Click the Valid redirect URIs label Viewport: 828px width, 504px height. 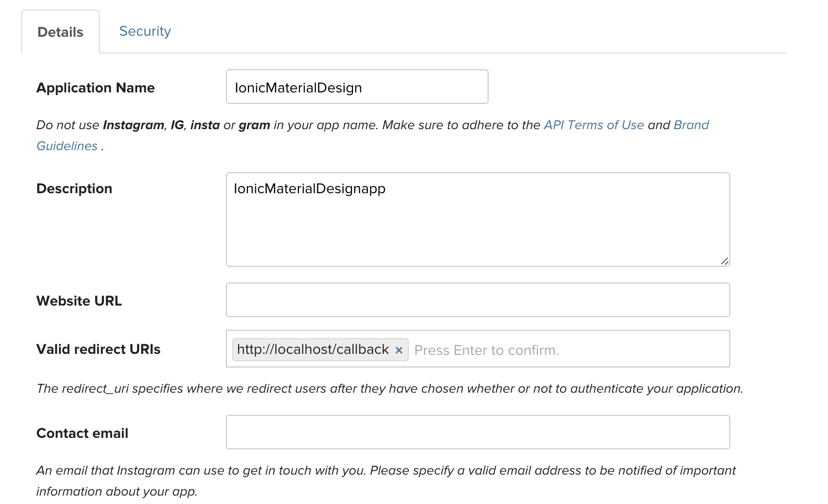click(98, 349)
